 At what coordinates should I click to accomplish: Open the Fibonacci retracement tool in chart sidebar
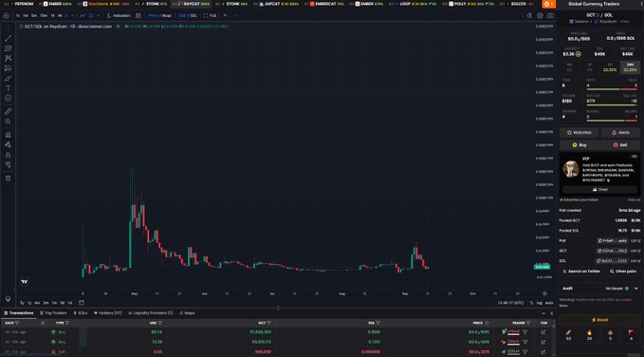pos(8,48)
